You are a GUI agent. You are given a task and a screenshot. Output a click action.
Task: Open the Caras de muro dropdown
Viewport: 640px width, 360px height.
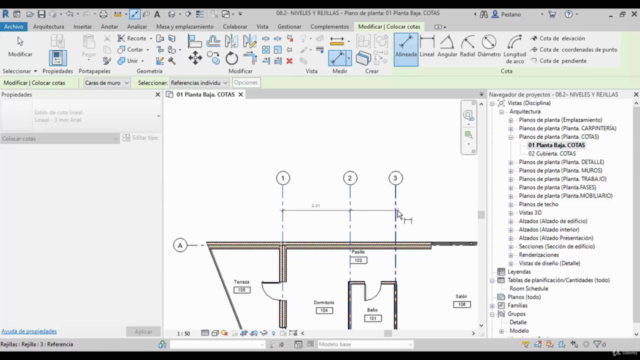tap(107, 83)
